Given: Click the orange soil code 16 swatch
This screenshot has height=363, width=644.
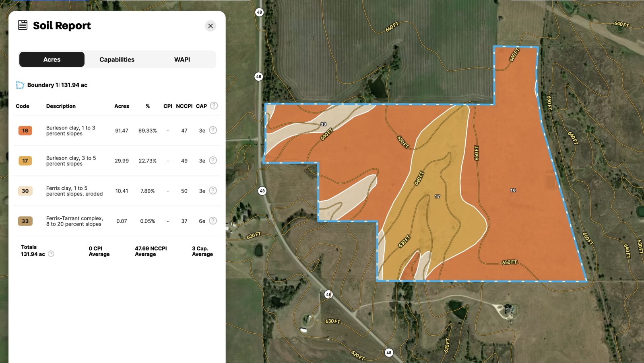Looking at the screenshot, I should 25,131.
